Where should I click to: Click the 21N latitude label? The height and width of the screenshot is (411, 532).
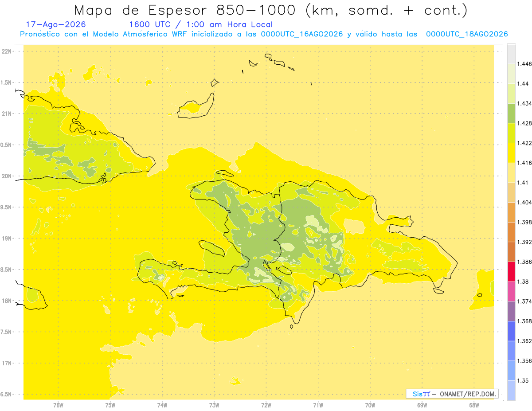tap(8, 114)
